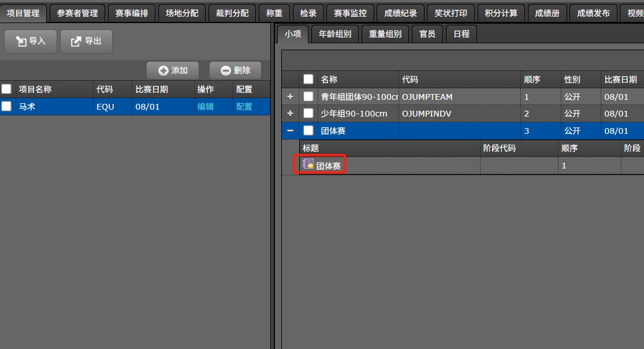Toggle the select-all checkbox in 小项 table header
The width and height of the screenshot is (644, 349).
pyautogui.click(x=308, y=80)
